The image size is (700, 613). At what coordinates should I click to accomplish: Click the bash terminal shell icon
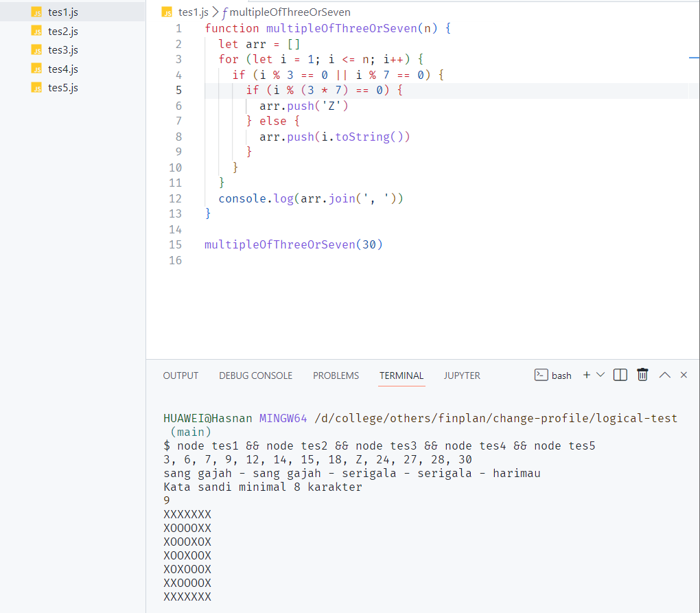click(x=542, y=375)
